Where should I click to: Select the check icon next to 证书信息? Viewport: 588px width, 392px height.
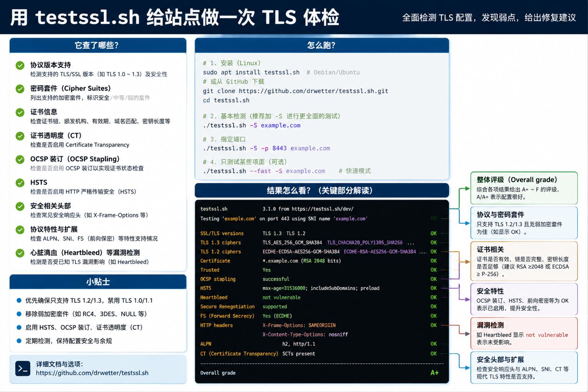point(20,113)
